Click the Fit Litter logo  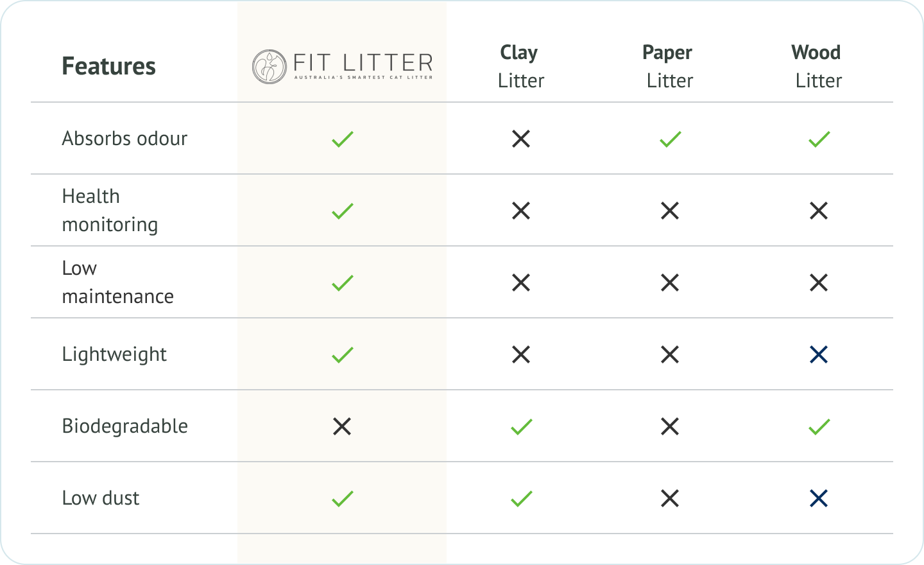342,67
